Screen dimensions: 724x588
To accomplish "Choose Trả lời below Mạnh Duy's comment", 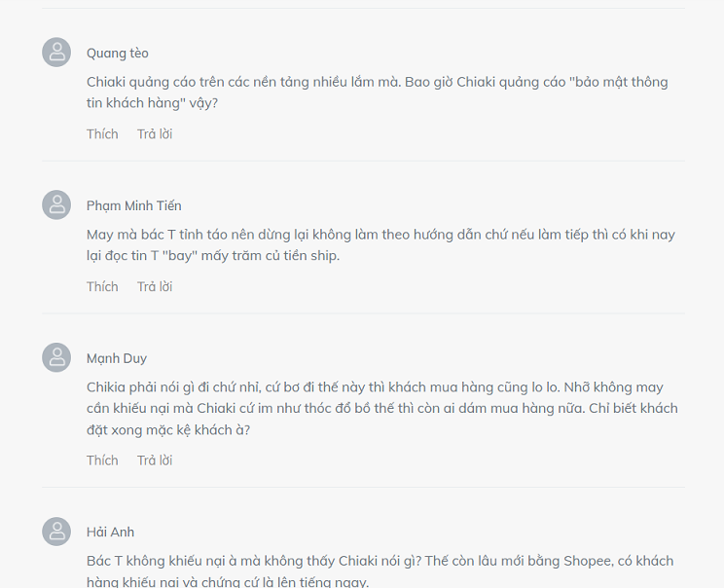I will (x=155, y=460).
